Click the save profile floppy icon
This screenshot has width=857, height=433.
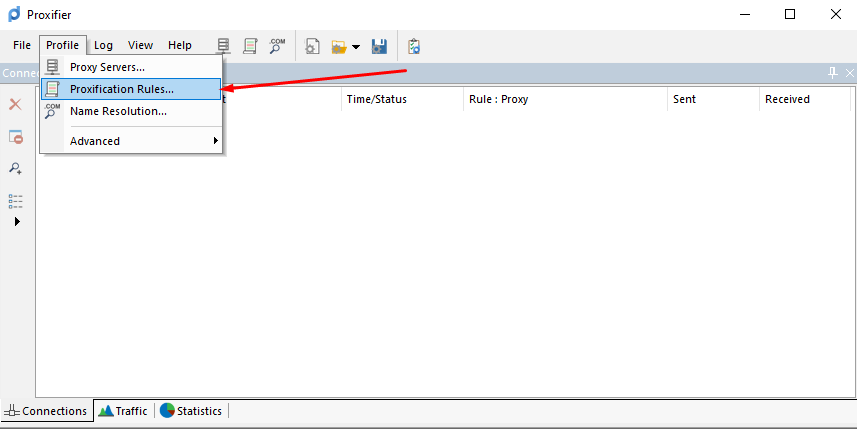tap(379, 46)
